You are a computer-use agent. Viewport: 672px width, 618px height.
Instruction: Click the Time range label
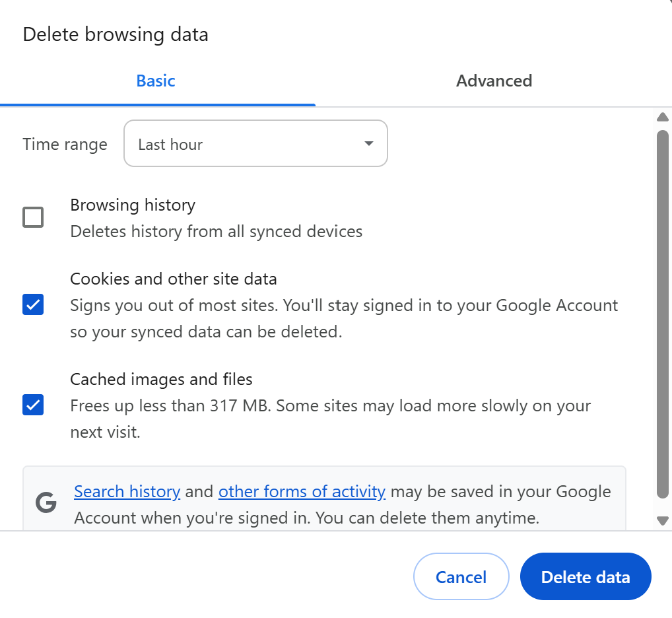pos(65,145)
